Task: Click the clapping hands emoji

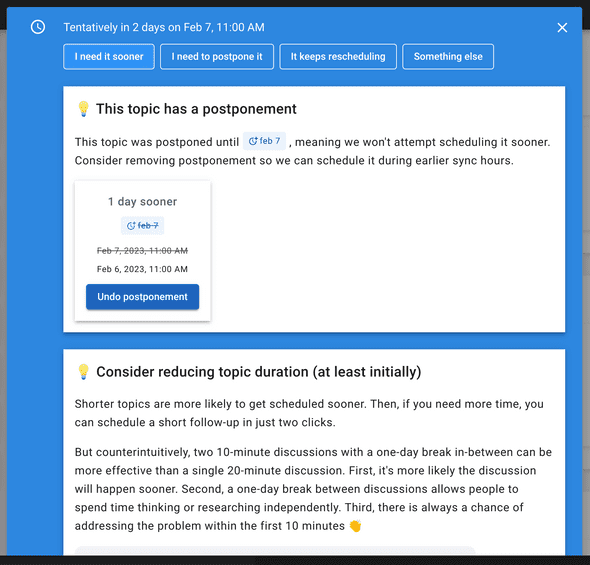Action: tap(355, 526)
